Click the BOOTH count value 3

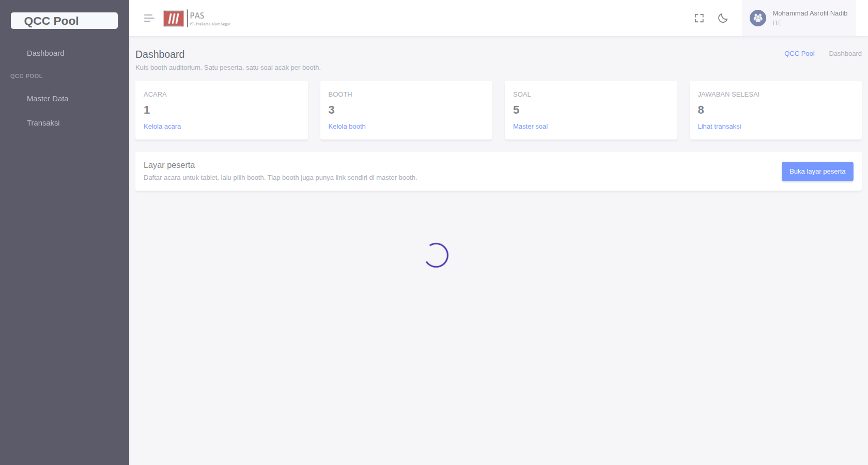[x=332, y=110]
